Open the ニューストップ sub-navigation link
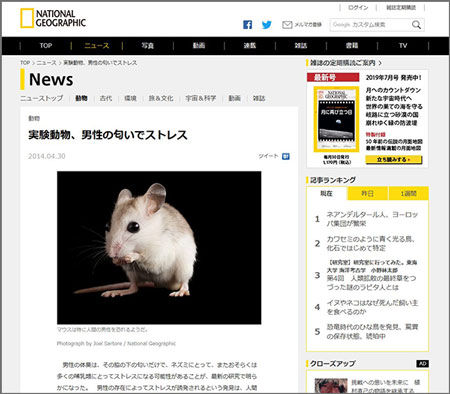The image size is (450, 394). click(x=41, y=98)
